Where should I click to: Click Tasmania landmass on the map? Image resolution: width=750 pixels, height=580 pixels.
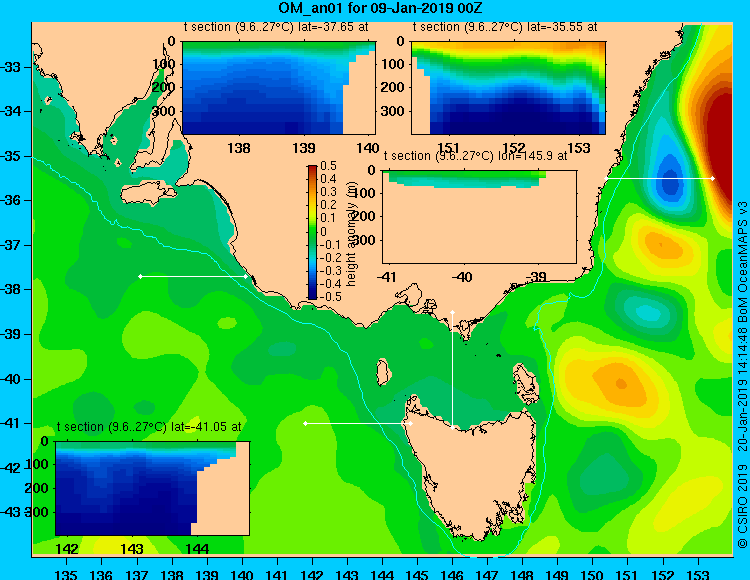pyautogui.click(x=474, y=478)
